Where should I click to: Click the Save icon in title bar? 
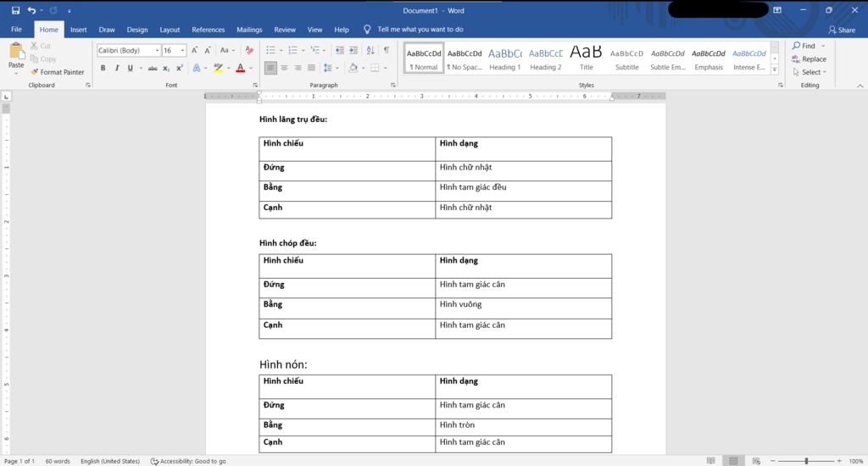point(15,10)
